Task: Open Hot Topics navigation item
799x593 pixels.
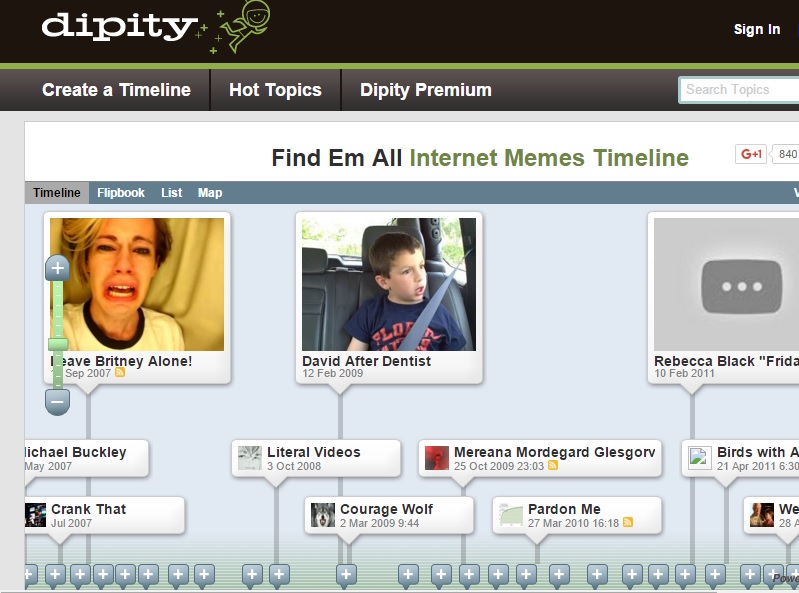Action: click(x=275, y=90)
